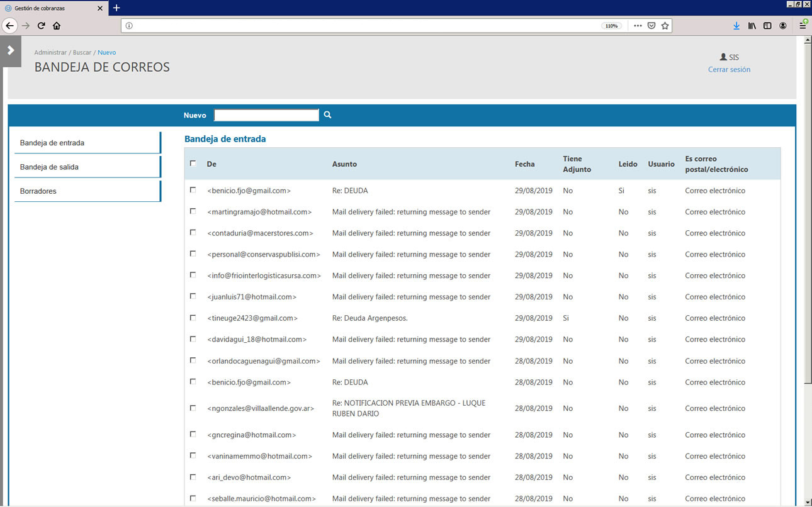Viewport: 812px width, 507px height.
Task: Click the browser forward arrow
Action: [x=26, y=26]
